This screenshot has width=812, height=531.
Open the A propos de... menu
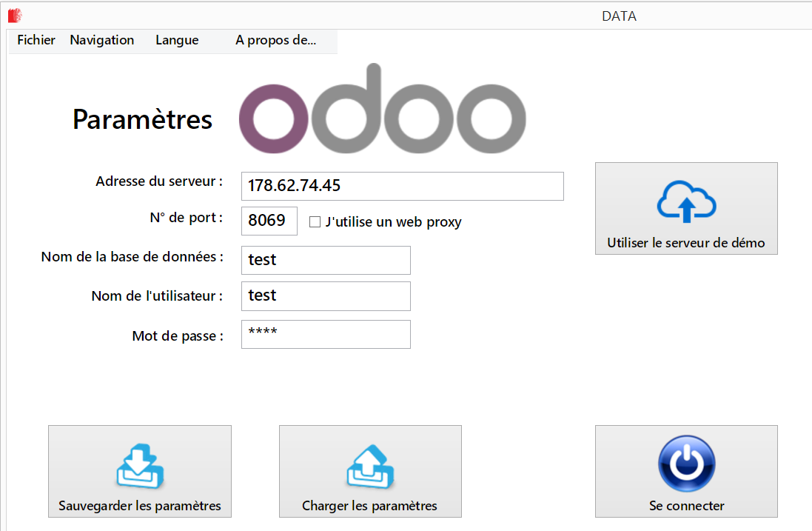(x=275, y=41)
